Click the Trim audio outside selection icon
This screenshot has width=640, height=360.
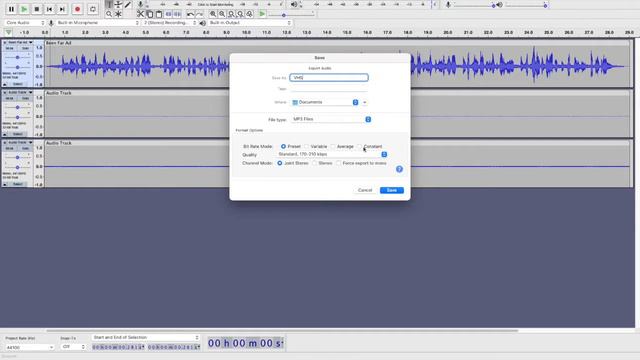[168, 14]
